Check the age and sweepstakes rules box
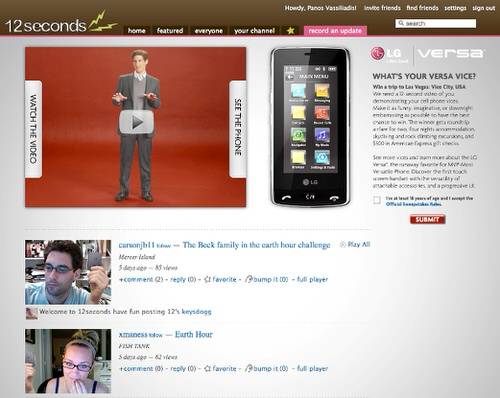Image resolution: width=500 pixels, height=398 pixels. coord(377,200)
